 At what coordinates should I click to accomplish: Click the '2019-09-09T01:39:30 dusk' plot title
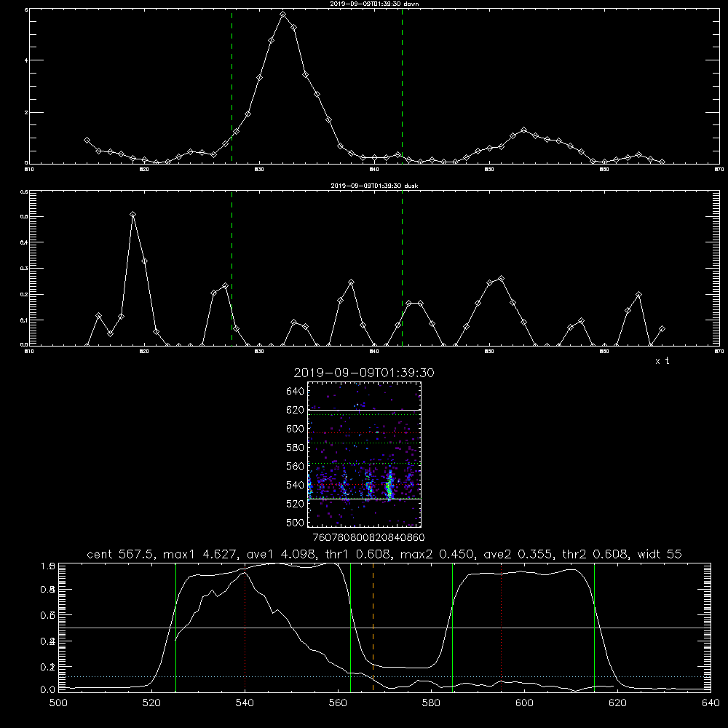point(373,186)
